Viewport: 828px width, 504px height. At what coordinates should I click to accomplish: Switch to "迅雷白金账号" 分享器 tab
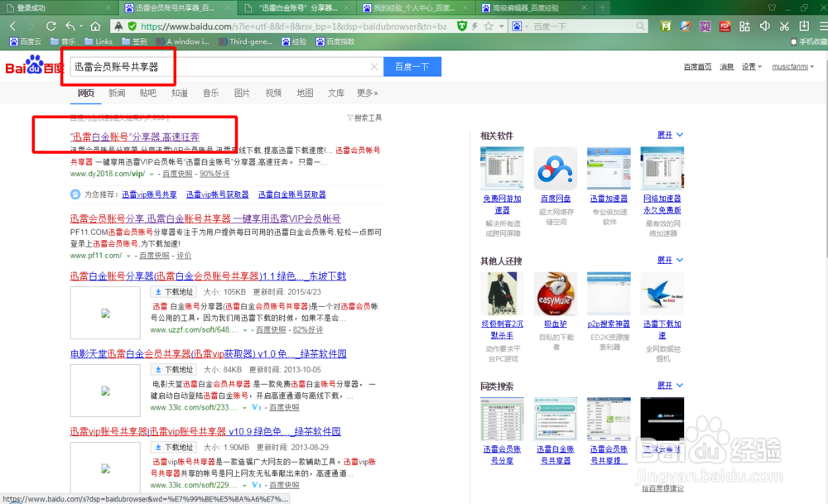pos(297,8)
